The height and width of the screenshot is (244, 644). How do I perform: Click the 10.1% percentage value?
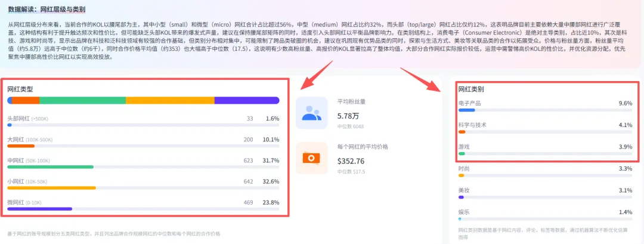click(x=271, y=140)
